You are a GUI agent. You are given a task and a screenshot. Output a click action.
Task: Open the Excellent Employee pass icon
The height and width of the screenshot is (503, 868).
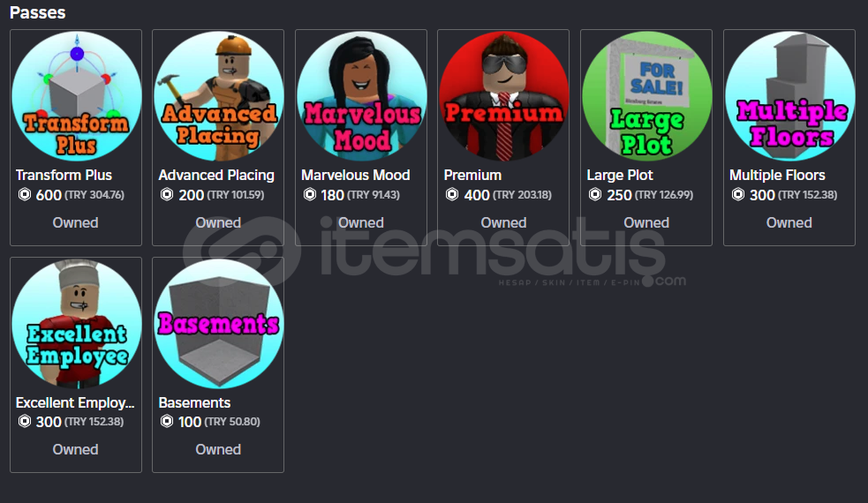pos(77,324)
